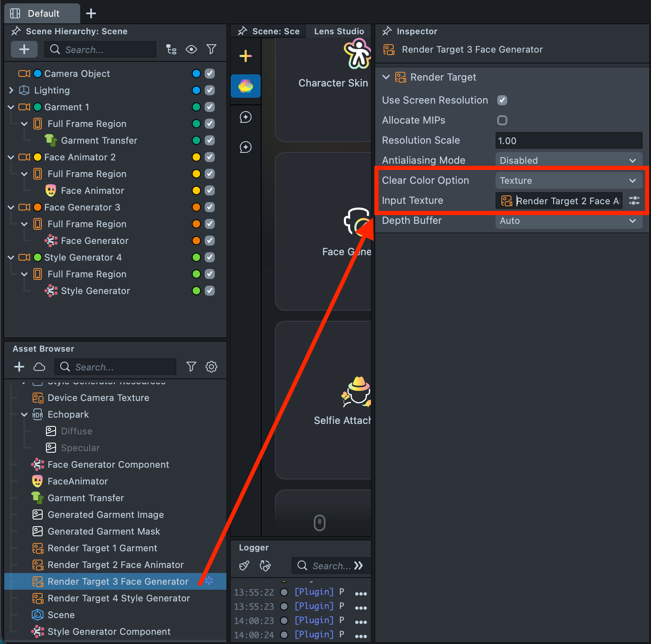The image size is (651, 644).
Task: Collapse the Style Generator 4 tree item
Action: (11, 257)
